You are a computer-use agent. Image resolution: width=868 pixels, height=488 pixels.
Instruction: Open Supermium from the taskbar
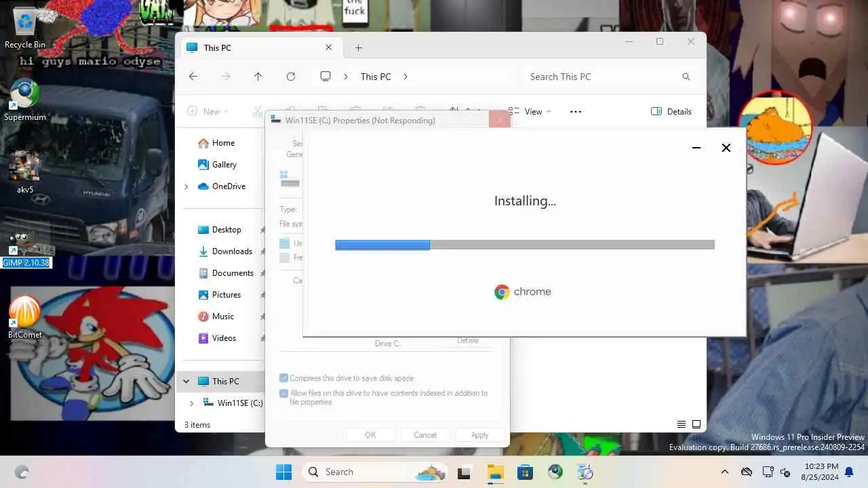555,472
